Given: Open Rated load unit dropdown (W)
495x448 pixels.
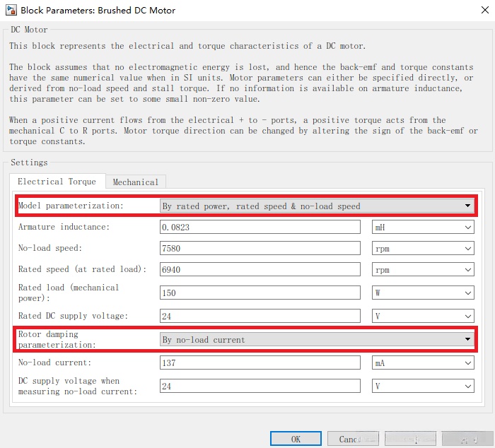Looking at the screenshot, I should 423,293.
